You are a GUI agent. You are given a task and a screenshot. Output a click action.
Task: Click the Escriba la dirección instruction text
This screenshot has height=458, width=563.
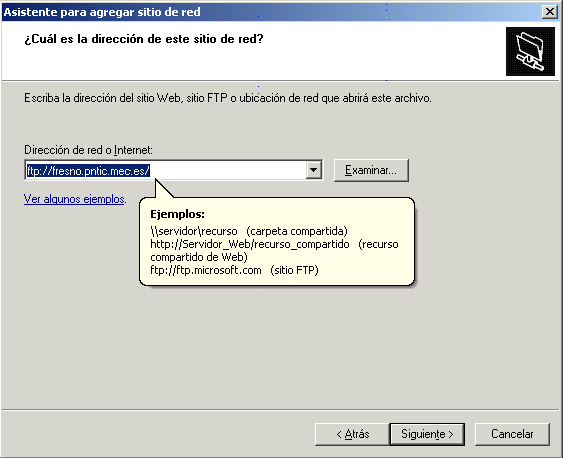pos(228,98)
